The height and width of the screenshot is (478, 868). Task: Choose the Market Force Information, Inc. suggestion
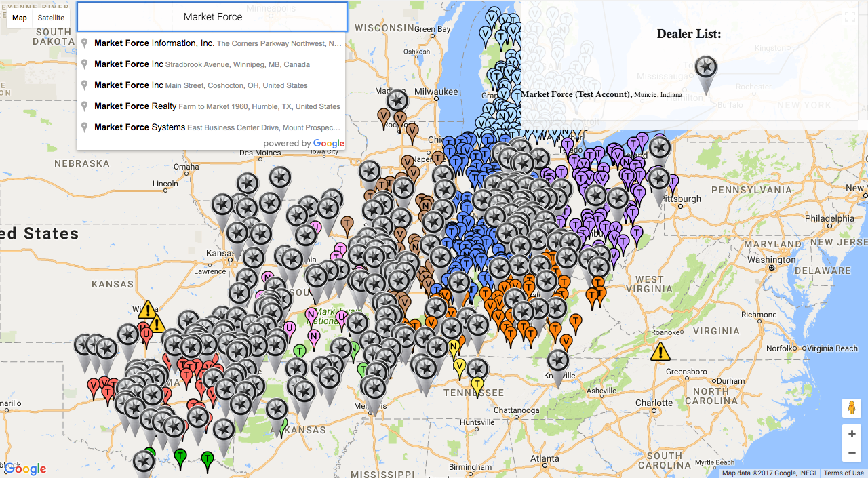(212, 43)
